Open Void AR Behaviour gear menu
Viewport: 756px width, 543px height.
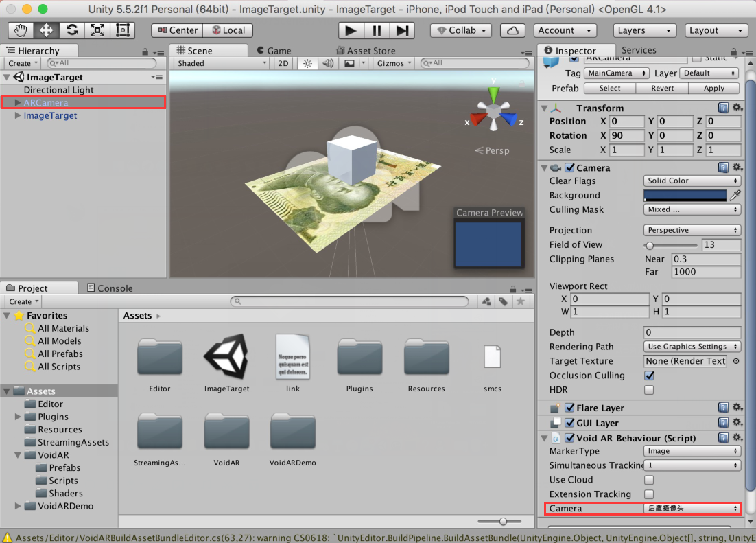tap(737, 438)
